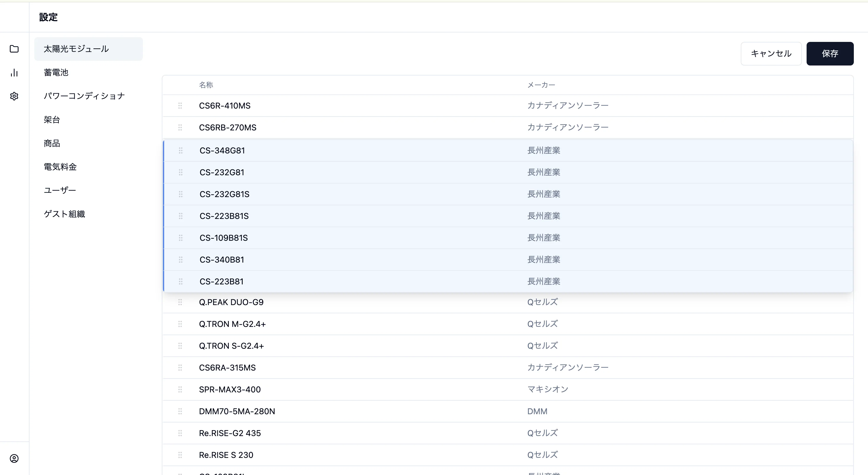The height and width of the screenshot is (475, 868).
Task: Grab the drag handle of CS-348G81 row
Action: click(181, 150)
